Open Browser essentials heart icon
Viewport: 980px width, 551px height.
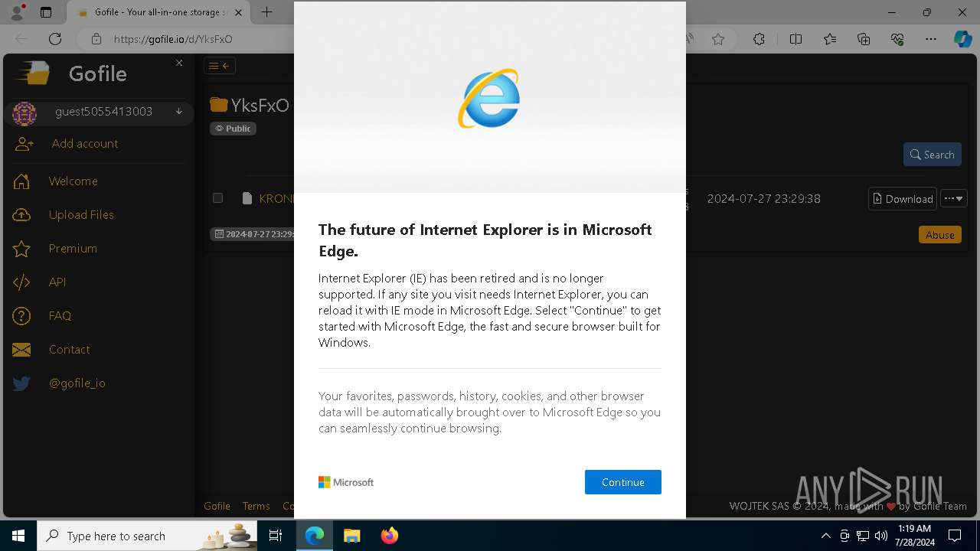pos(897,39)
